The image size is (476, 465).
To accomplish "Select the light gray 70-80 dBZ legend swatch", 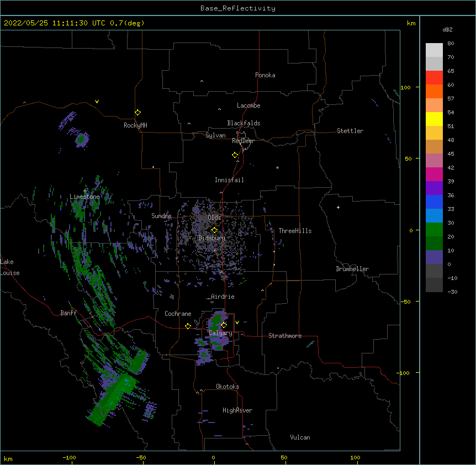I will tap(434, 50).
